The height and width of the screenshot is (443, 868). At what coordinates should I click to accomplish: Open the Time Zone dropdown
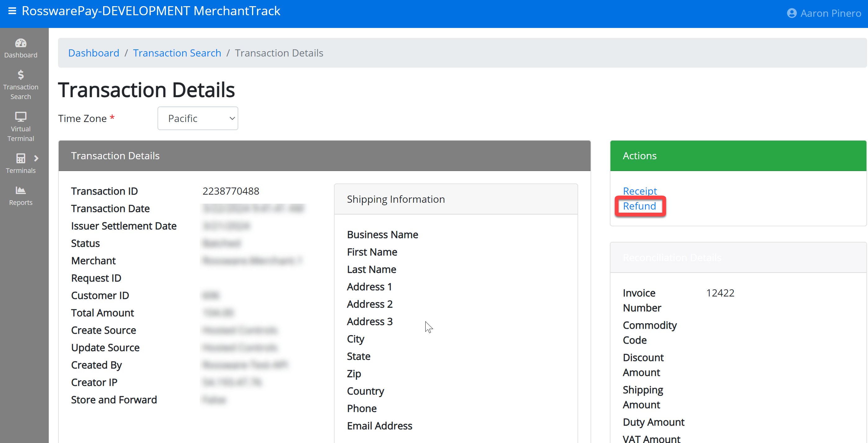[x=198, y=118]
